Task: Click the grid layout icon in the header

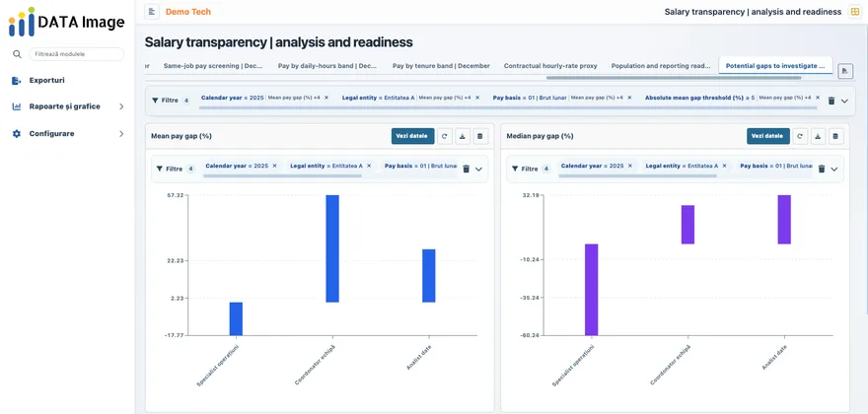Action: 855,12
